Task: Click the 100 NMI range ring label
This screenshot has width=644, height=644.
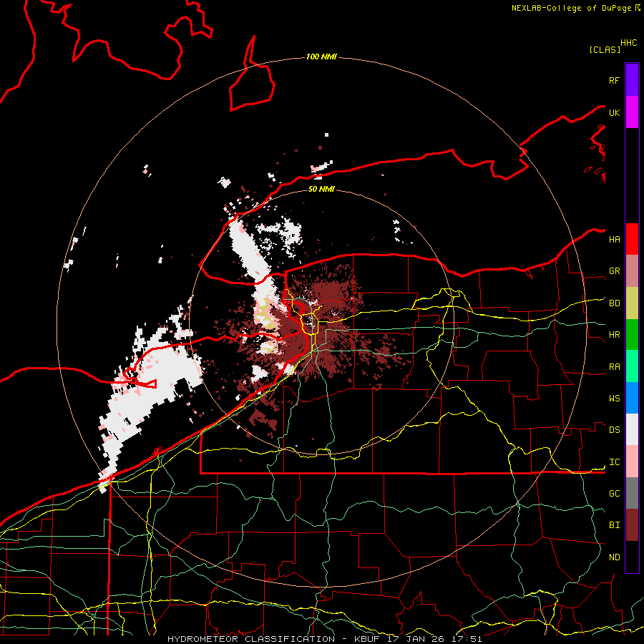Action: [x=321, y=57]
